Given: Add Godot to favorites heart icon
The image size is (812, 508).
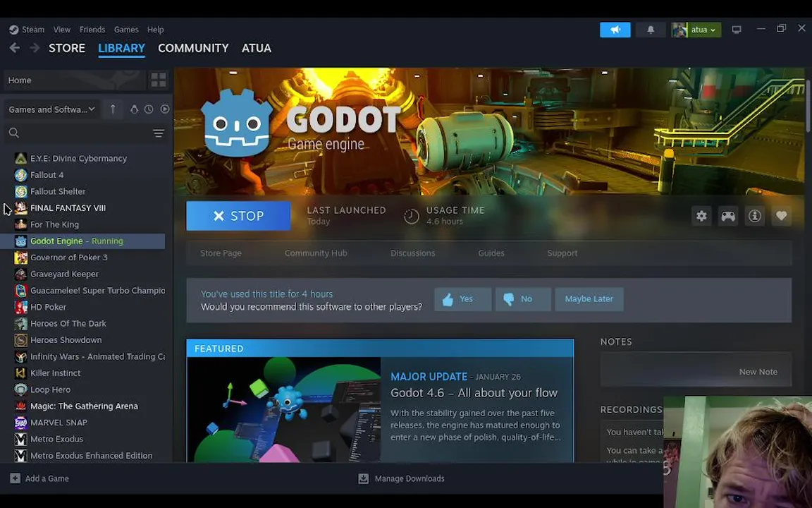Looking at the screenshot, I should click(x=781, y=216).
